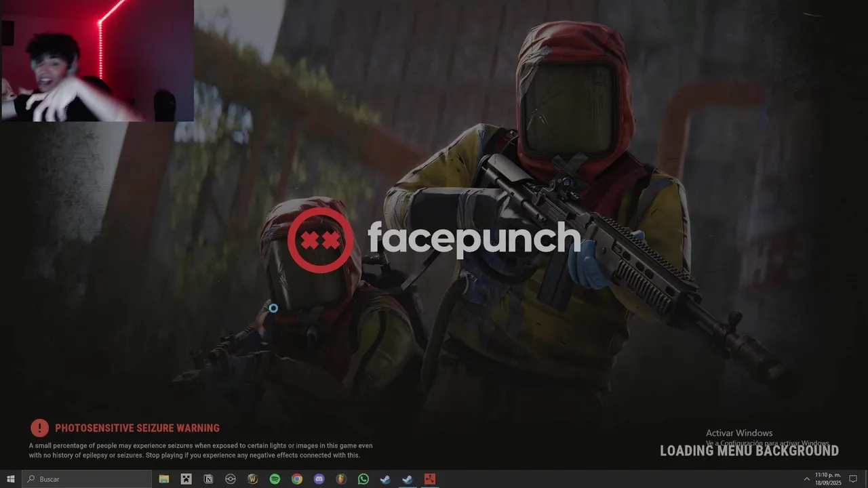Open Notion from the taskbar
Screen dimensions: 868x488
pos(208,479)
